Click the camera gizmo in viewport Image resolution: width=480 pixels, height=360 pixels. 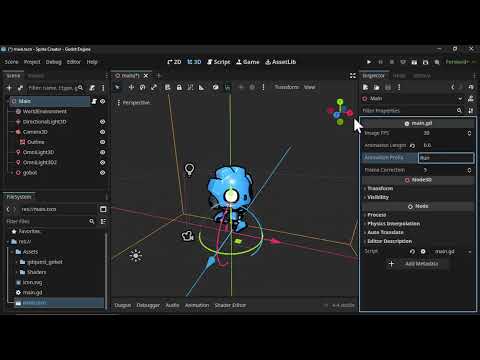point(188,236)
